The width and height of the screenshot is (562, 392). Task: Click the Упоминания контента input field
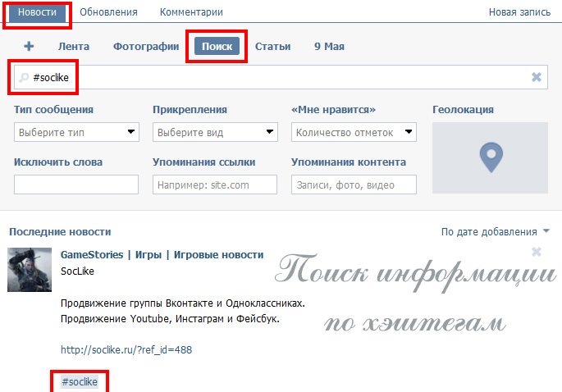pyautogui.click(x=354, y=185)
